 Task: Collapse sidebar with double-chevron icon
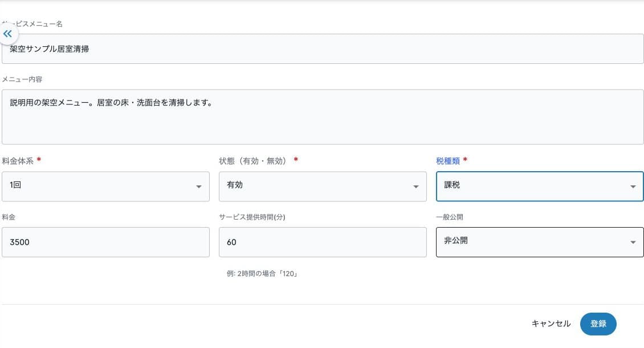8,34
